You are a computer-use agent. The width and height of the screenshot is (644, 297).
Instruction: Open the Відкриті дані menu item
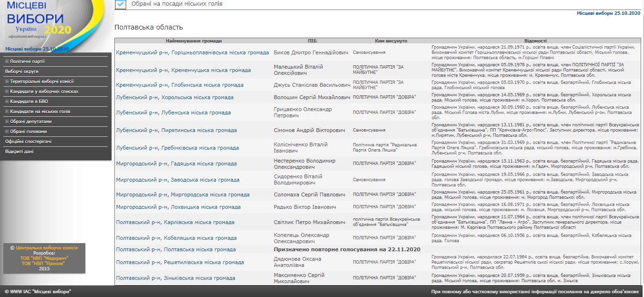point(20,152)
